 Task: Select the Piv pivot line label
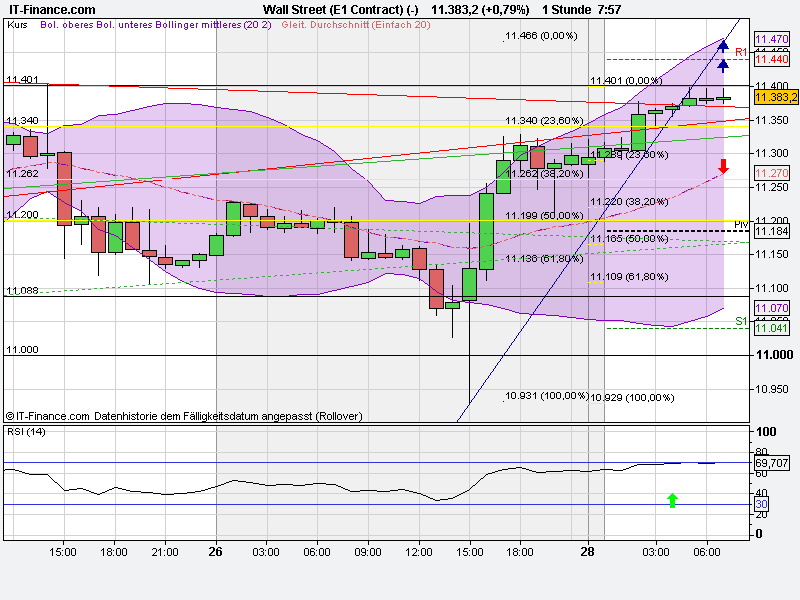coord(738,223)
